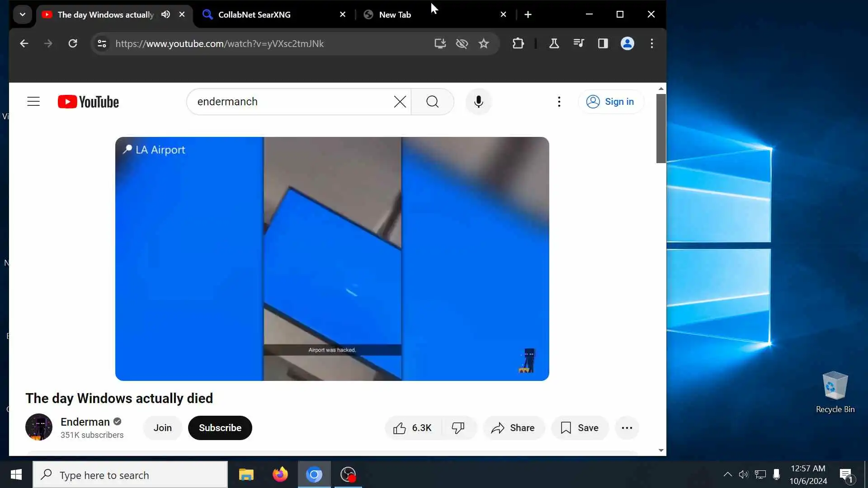868x488 pixels.
Task: Click the search magnifier button
Action: tap(432, 102)
